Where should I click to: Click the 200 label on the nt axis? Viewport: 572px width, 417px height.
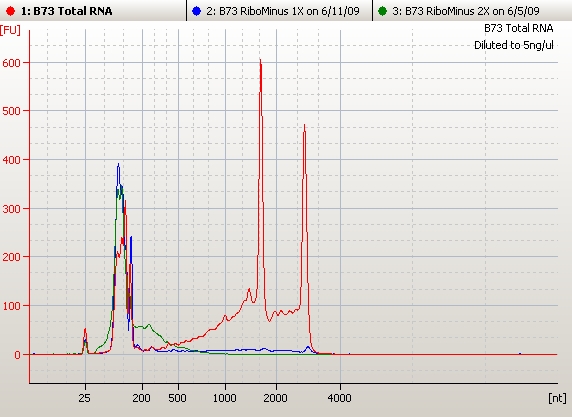tap(142, 398)
